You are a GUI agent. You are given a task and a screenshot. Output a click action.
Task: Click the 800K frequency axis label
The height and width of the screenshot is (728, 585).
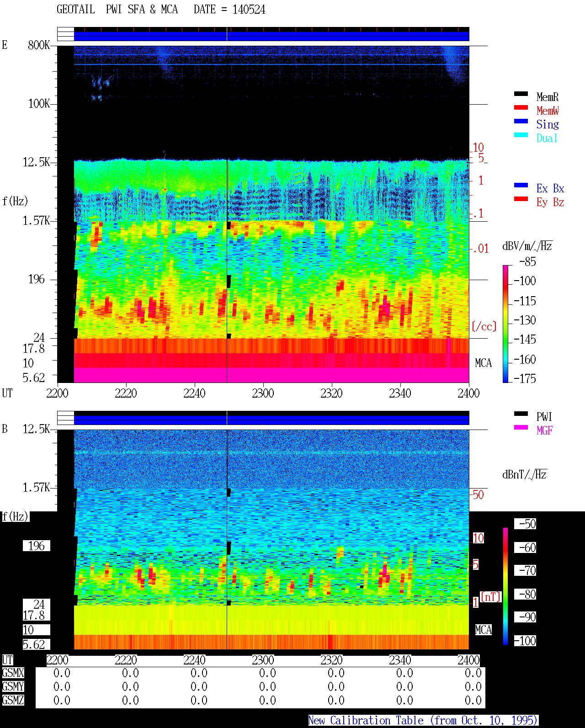[39, 45]
